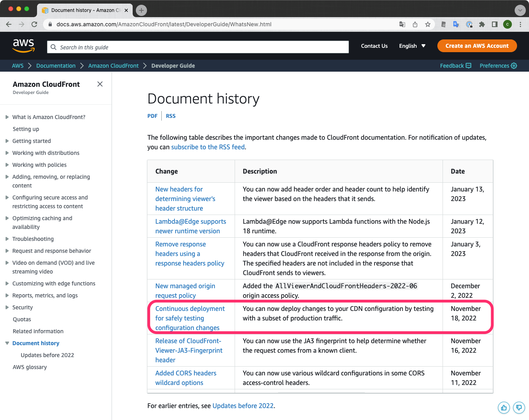Open Setting up in the sidebar

tap(26, 129)
